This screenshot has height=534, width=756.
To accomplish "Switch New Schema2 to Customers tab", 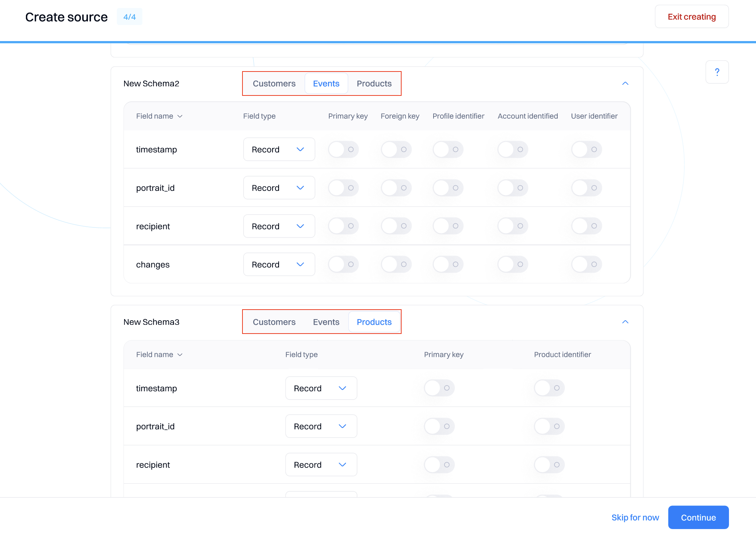I will point(274,84).
